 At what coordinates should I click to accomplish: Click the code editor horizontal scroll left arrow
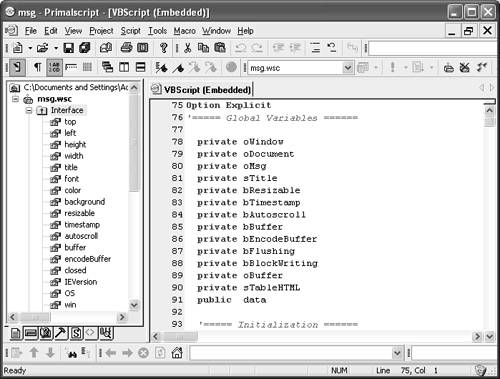(x=156, y=337)
